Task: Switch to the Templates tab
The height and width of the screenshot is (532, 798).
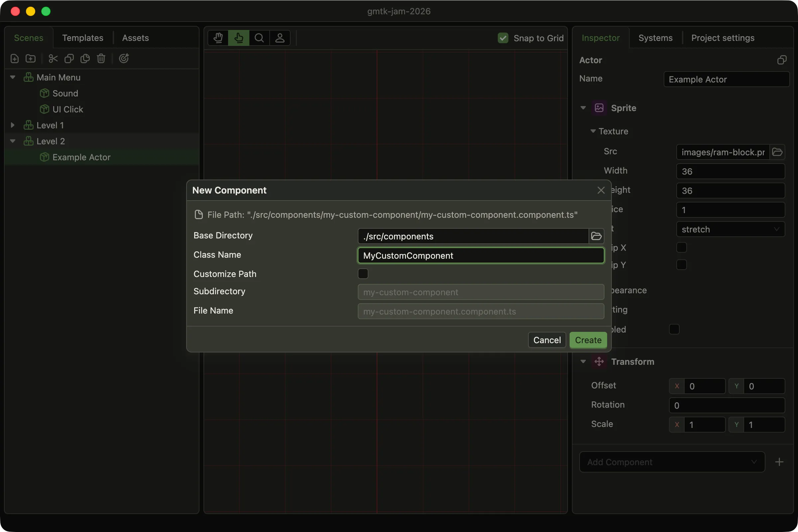Action: pyautogui.click(x=83, y=38)
